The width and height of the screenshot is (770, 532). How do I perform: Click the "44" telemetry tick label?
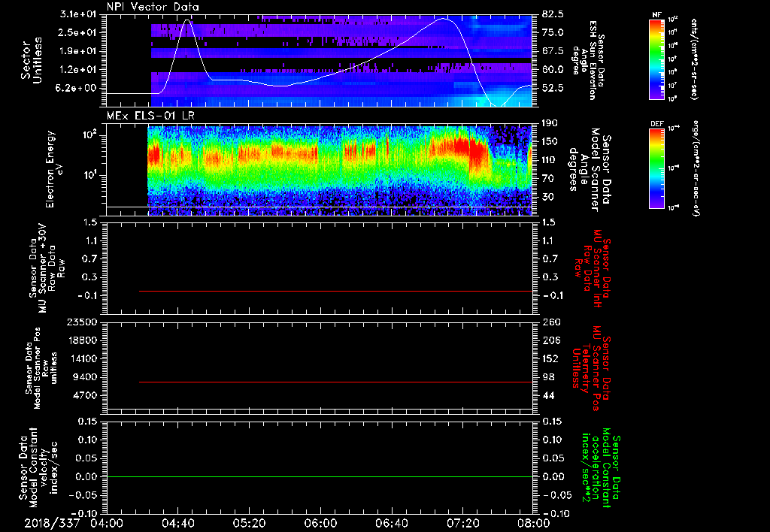pyautogui.click(x=548, y=395)
